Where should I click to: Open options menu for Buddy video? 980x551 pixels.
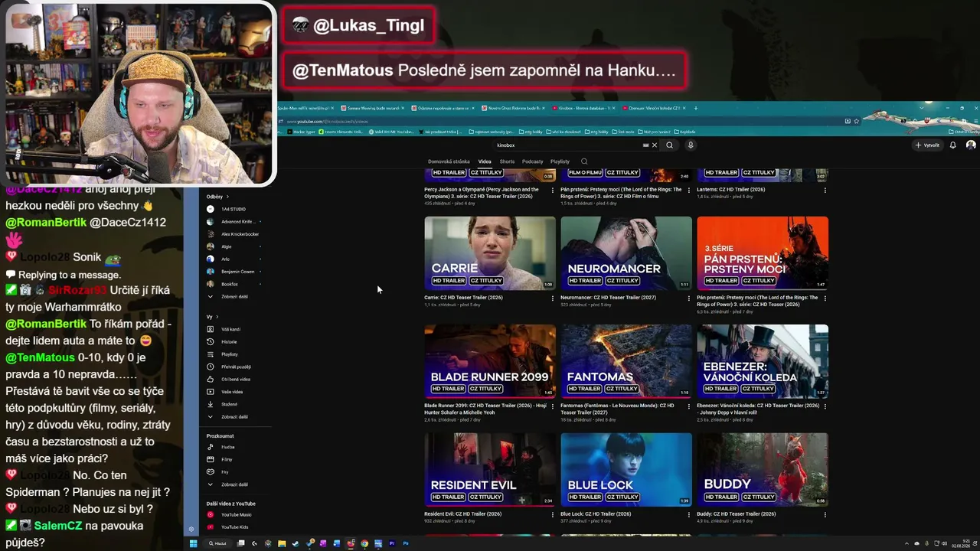tap(825, 514)
